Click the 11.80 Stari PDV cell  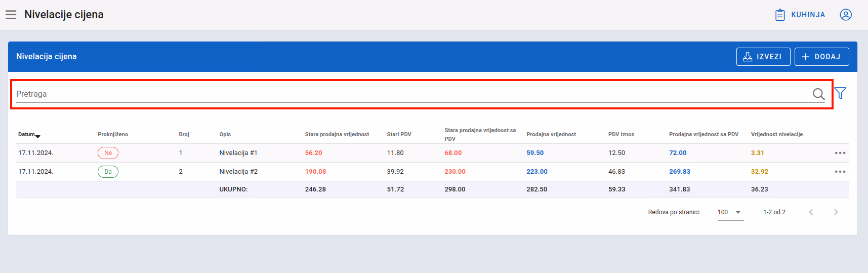pyautogui.click(x=395, y=153)
